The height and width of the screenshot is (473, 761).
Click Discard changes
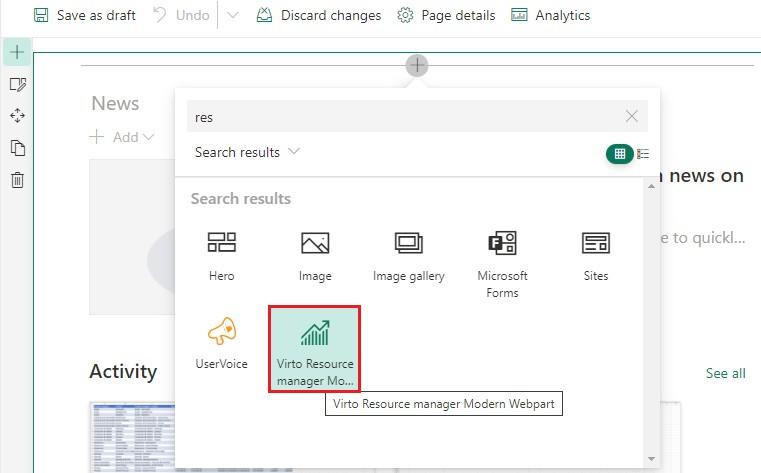(x=319, y=16)
